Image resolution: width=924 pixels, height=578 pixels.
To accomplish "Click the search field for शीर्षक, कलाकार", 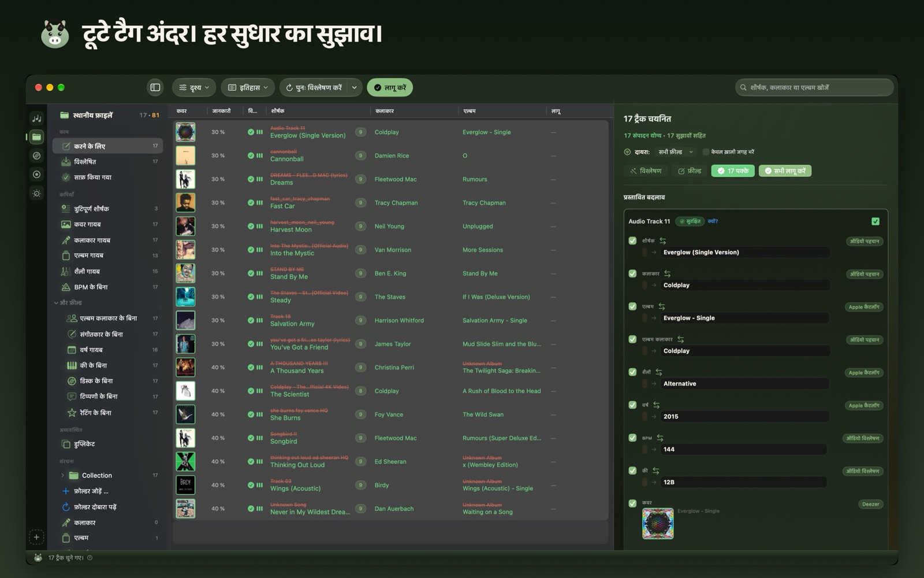I will pos(814,87).
